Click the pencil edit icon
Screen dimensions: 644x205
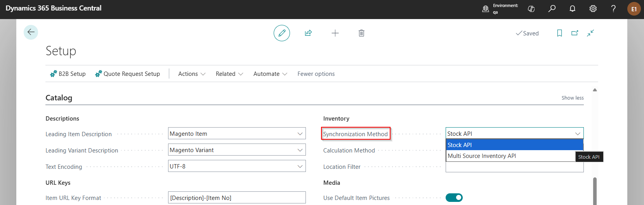tap(282, 33)
